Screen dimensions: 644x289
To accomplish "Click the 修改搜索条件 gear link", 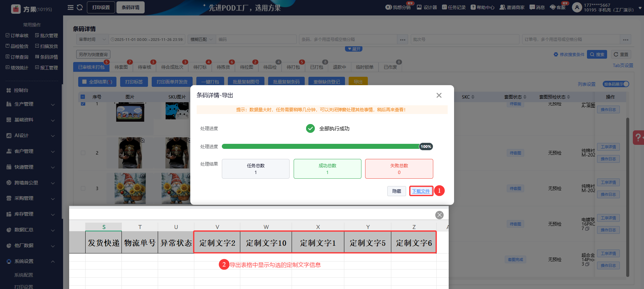I will click(x=569, y=55).
